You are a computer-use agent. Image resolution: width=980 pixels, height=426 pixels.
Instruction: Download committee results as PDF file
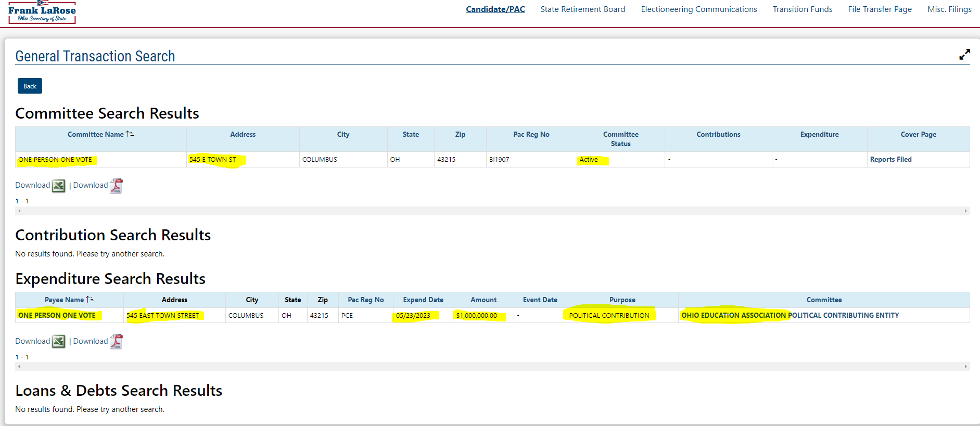pyautogui.click(x=116, y=186)
